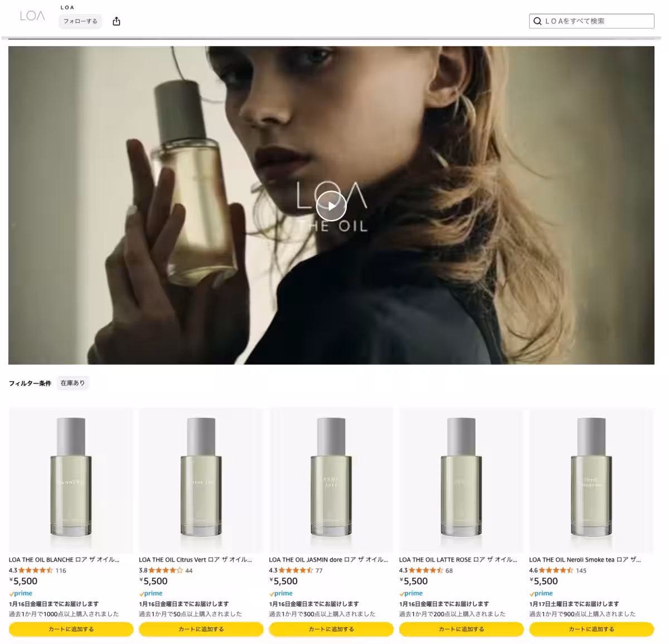The height and width of the screenshot is (644, 669).
Task: Open the Neroli Smoke tea bottle image
Action: pos(591,480)
